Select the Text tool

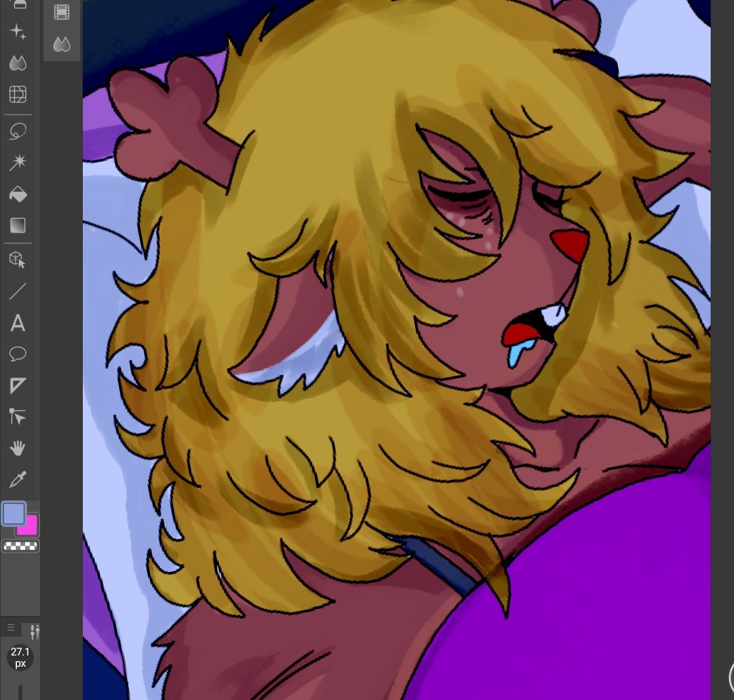tap(18, 323)
